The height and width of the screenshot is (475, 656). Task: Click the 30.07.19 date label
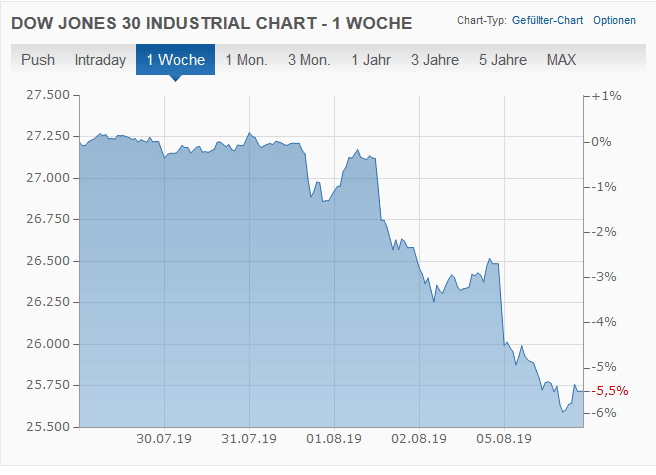(x=164, y=437)
